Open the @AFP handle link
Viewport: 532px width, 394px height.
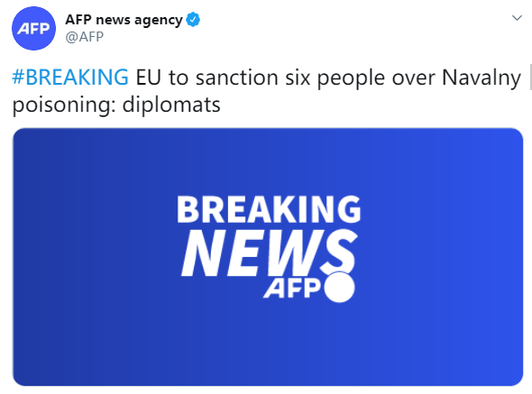click(84, 37)
